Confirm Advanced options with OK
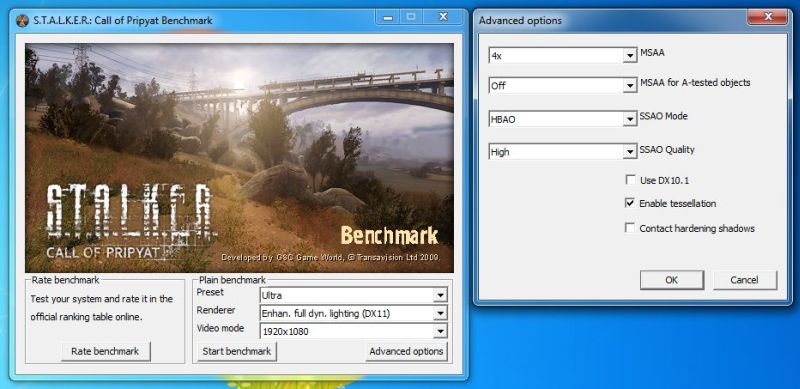 [x=671, y=280]
